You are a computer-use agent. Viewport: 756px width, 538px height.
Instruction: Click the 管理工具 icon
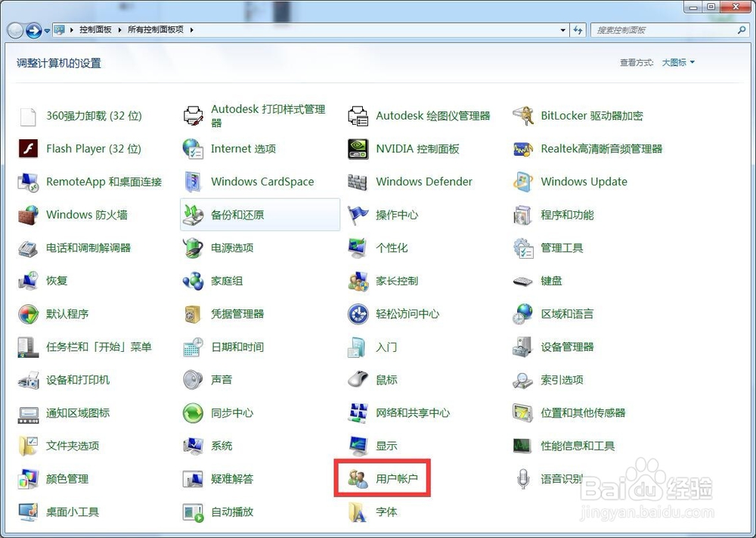tap(522, 248)
